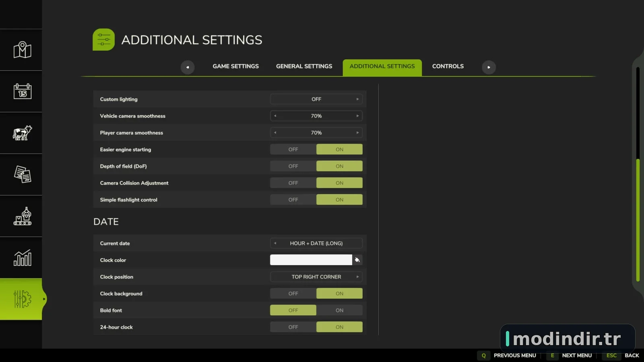Turn off Camera Collision Adjustment

click(x=293, y=183)
